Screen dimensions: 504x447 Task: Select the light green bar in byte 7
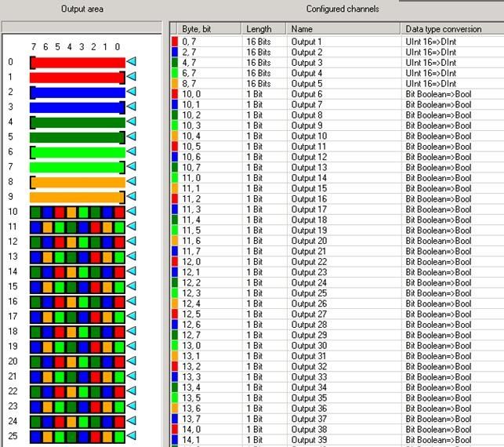click(78, 167)
